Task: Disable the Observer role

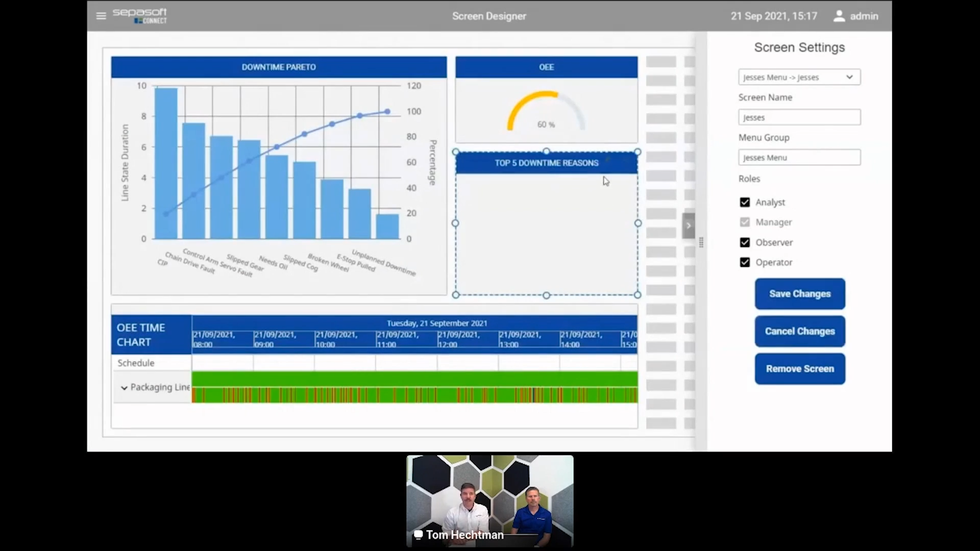Action: point(745,242)
